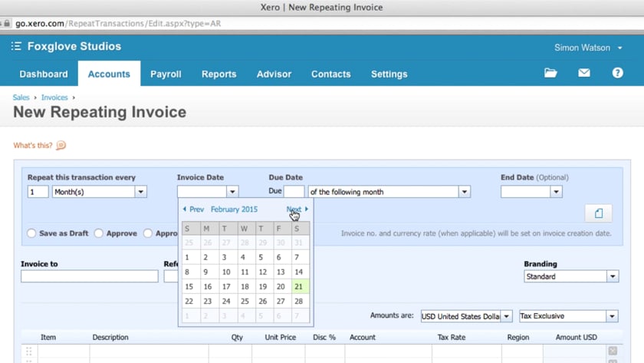Click the End Date text field
The height and width of the screenshot is (363, 644).
click(526, 192)
